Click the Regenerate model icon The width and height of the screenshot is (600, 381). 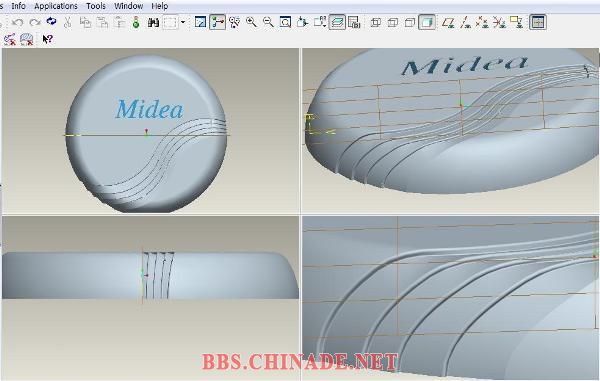coord(51,21)
